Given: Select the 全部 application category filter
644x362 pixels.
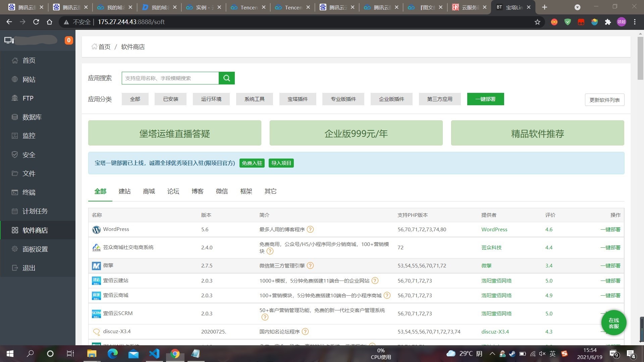Looking at the screenshot, I should click(135, 99).
